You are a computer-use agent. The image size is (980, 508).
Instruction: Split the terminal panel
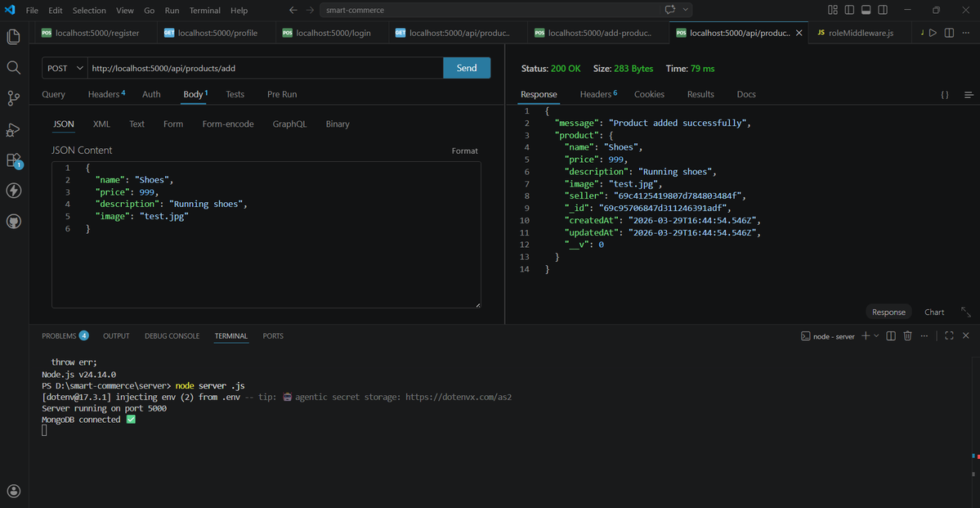(x=891, y=336)
